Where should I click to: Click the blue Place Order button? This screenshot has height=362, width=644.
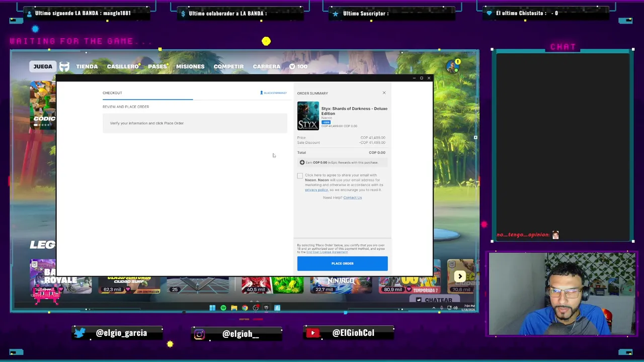(342, 263)
